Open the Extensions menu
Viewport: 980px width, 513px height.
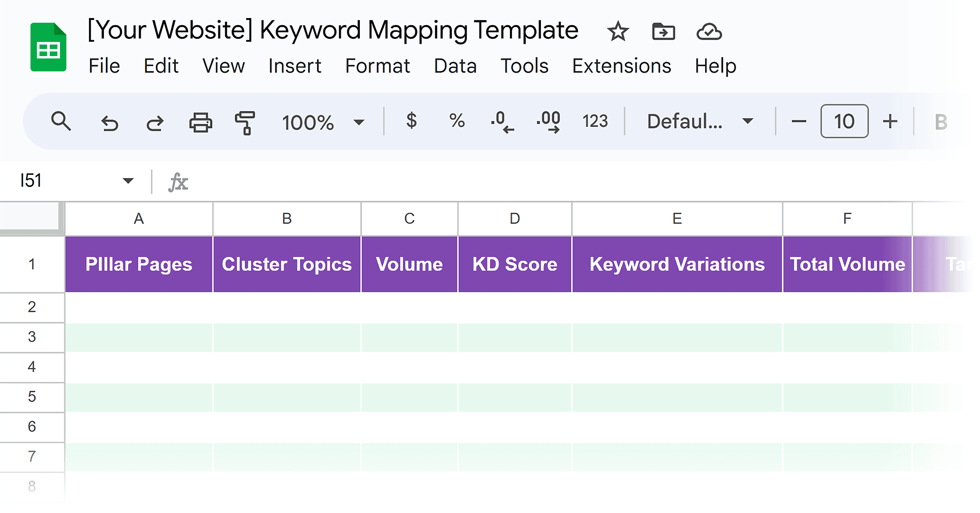(x=621, y=65)
